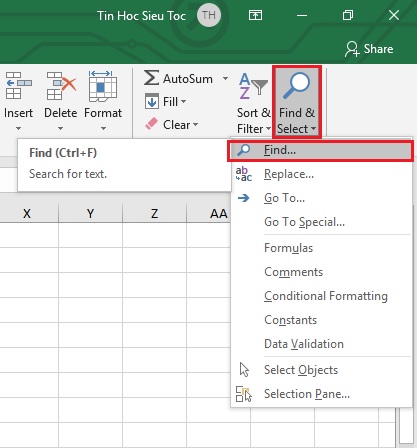This screenshot has height=448, width=417.
Task: Click the Ribbon Display Options icon
Action: 255,15
